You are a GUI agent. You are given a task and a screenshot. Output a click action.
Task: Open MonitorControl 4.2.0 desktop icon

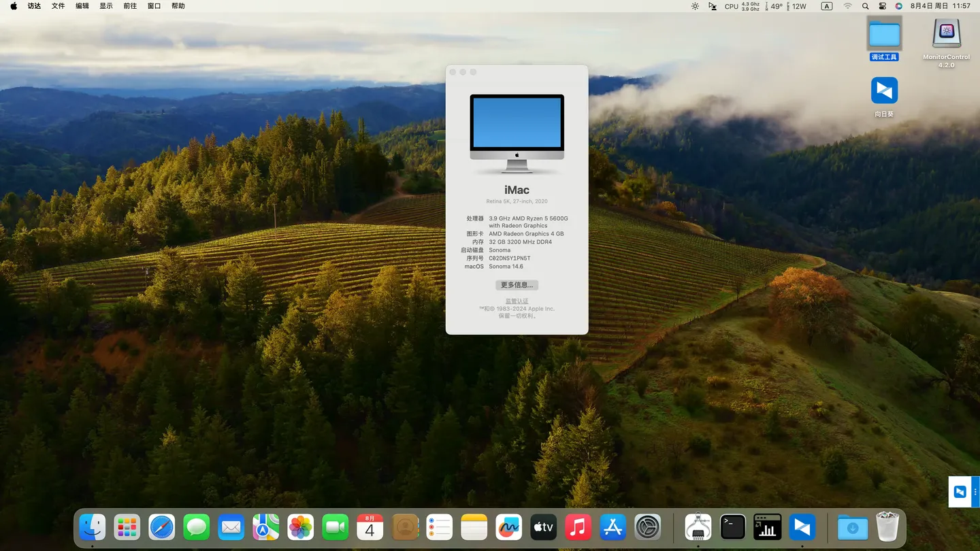[x=946, y=34]
